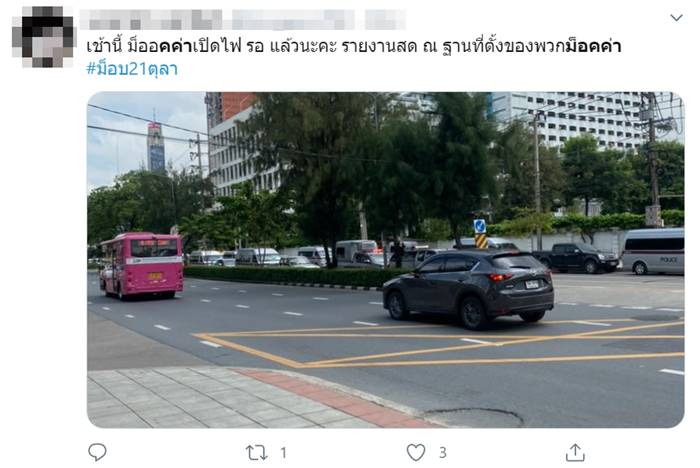Expand the tweet options chevron

[676, 17]
